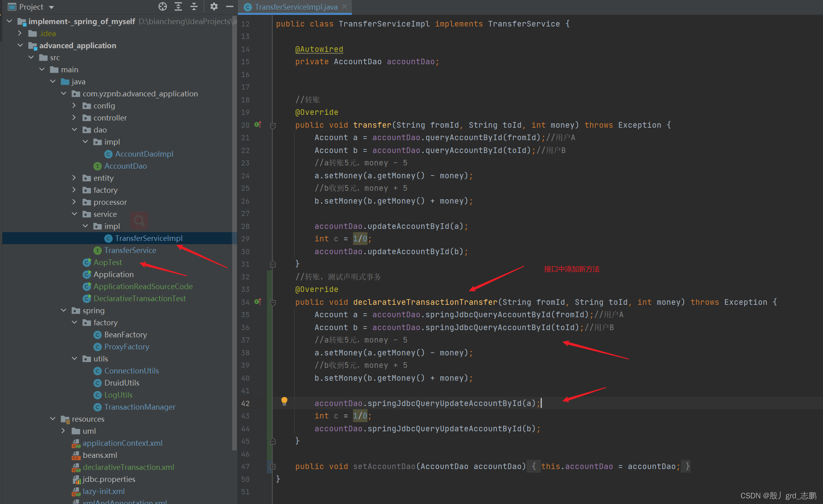Click the override gutter icon on line 34
The image size is (823, 504).
258,302
